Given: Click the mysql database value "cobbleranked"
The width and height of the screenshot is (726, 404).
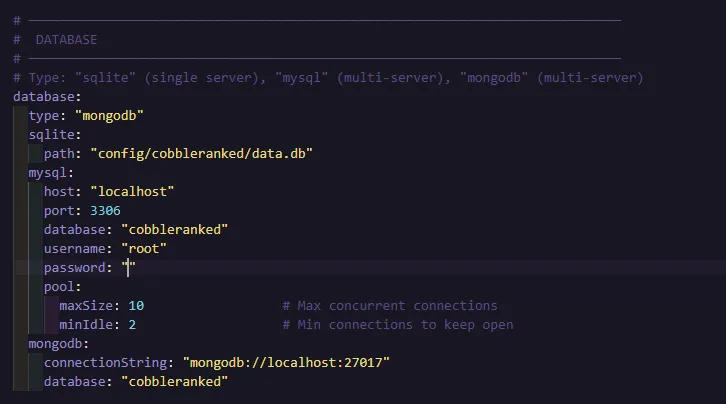Looking at the screenshot, I should (175, 230).
